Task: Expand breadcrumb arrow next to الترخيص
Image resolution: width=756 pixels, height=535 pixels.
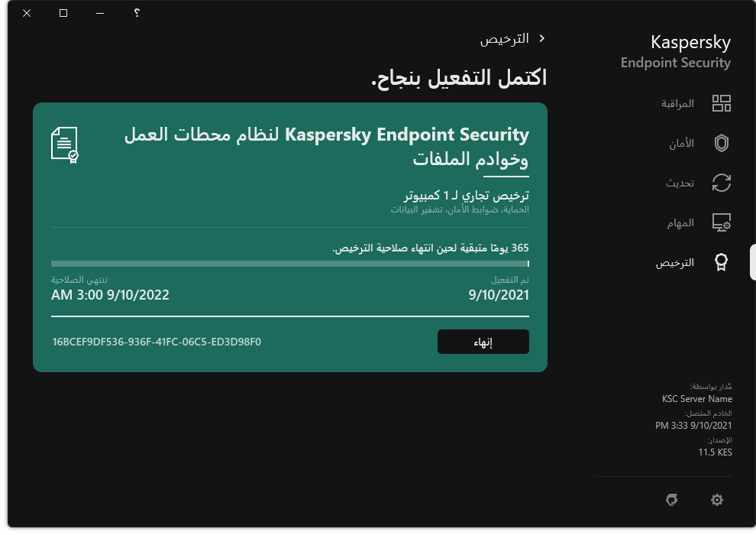Action: pos(542,37)
